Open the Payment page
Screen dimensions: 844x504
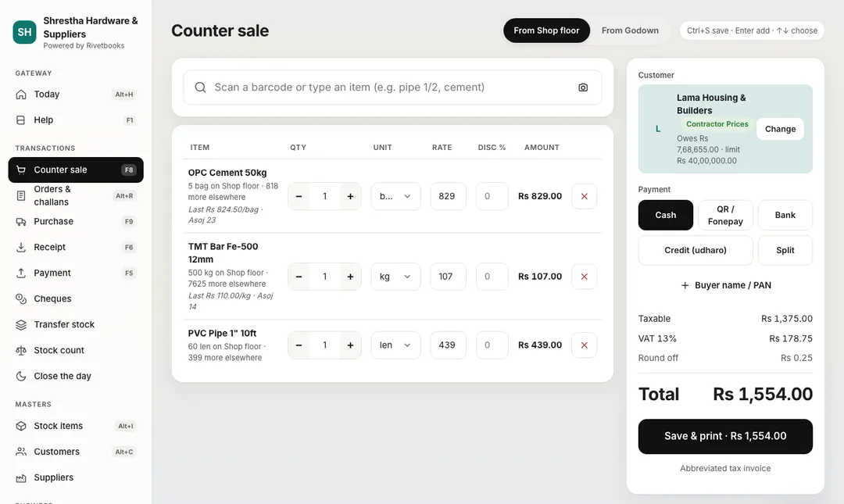pos(76,273)
